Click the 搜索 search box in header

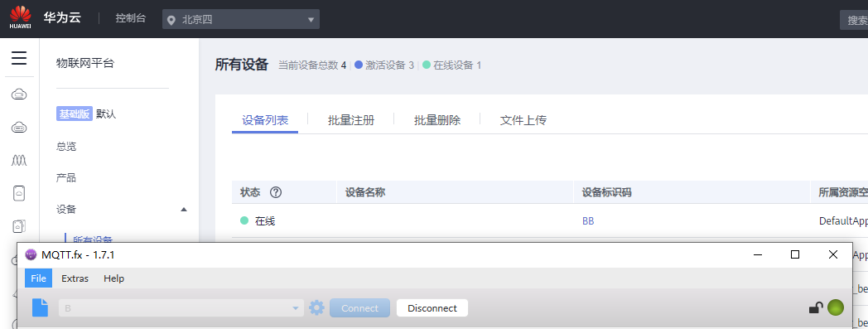[854, 21]
